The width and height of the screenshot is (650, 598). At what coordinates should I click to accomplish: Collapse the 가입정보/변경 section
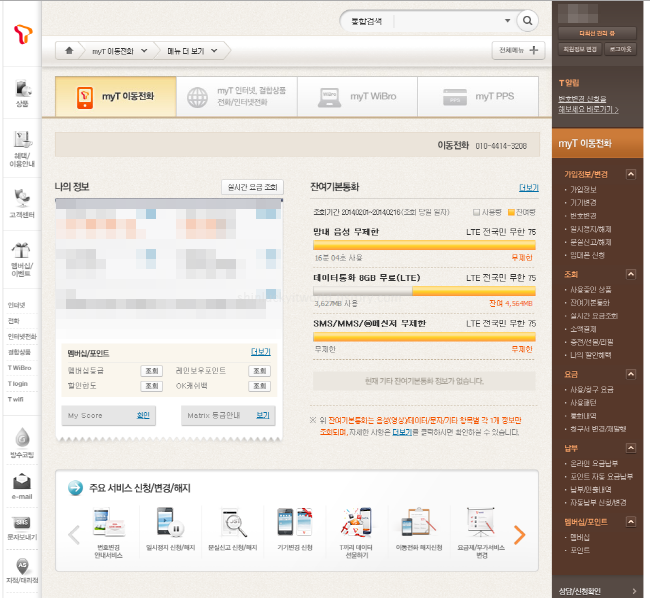(631, 174)
